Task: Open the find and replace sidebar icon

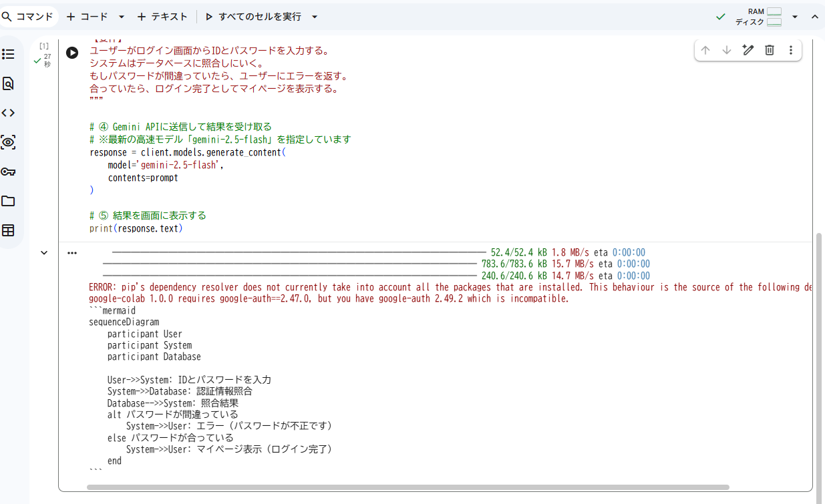Action: click(8, 83)
